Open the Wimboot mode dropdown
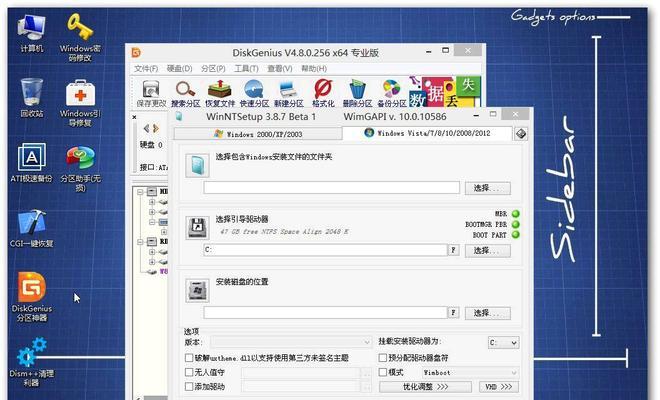660x400 pixels. pyautogui.click(x=469, y=373)
